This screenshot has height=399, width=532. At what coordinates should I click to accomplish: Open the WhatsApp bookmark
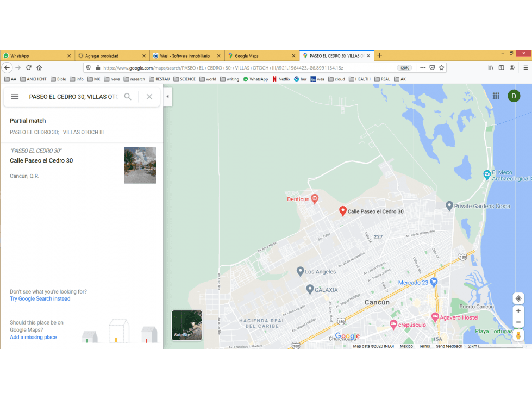coord(255,79)
